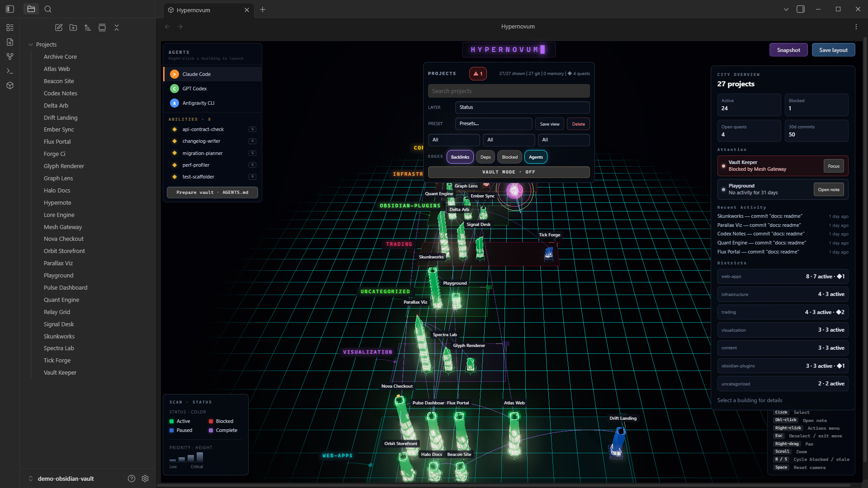Click the Antigravity CLI agent icon
Image resolution: width=868 pixels, height=488 pixels.
point(175,103)
